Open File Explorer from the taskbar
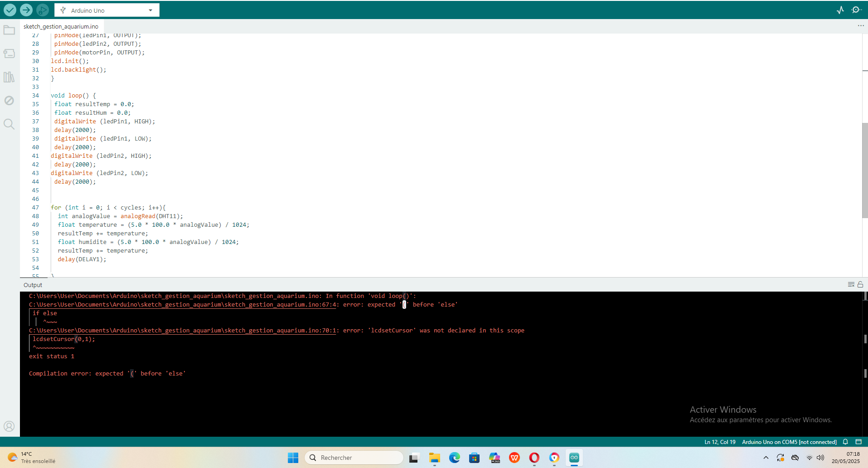Image resolution: width=868 pixels, height=468 pixels. pos(435,458)
